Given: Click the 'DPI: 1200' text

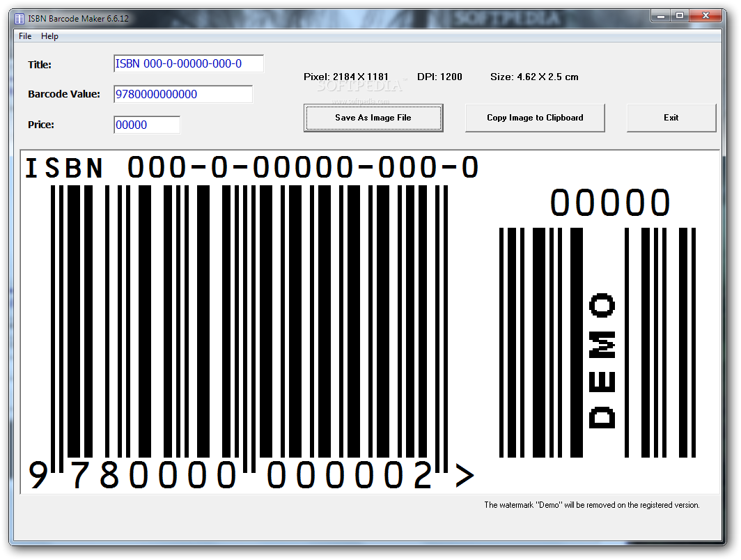Looking at the screenshot, I should (439, 77).
